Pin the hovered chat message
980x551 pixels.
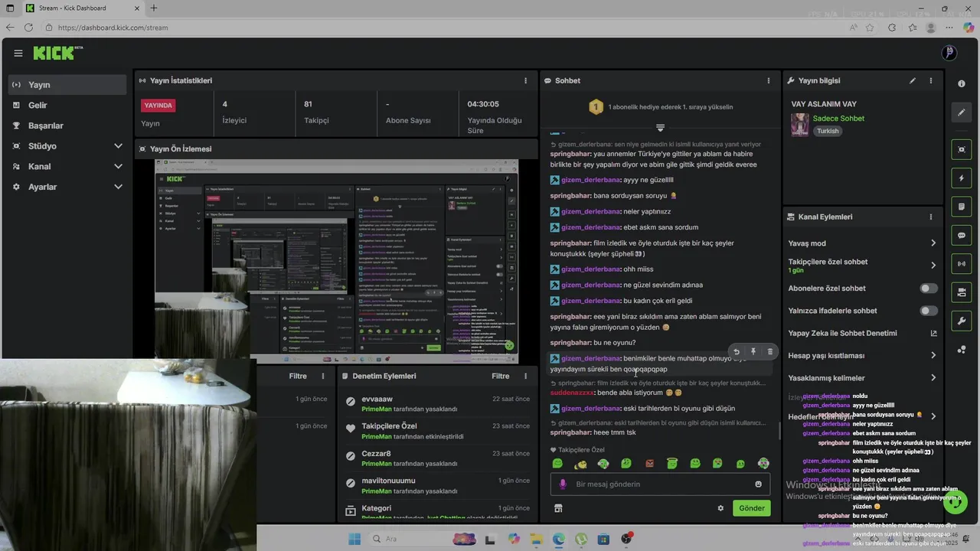click(753, 352)
